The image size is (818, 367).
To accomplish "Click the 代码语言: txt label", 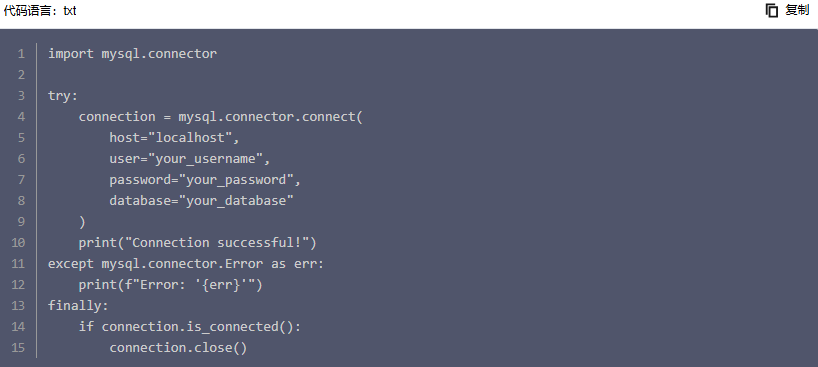I will point(40,10).
